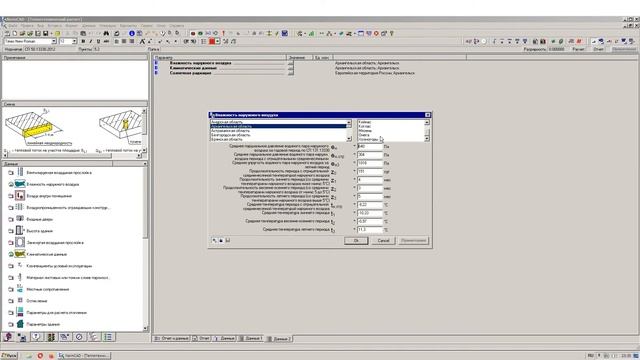Select Брянская область in the region list
Screen dimensions: 640x360
coord(278,139)
